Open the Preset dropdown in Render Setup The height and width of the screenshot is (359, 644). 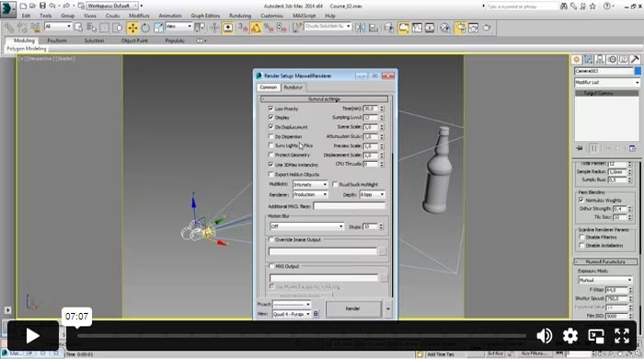pos(292,305)
